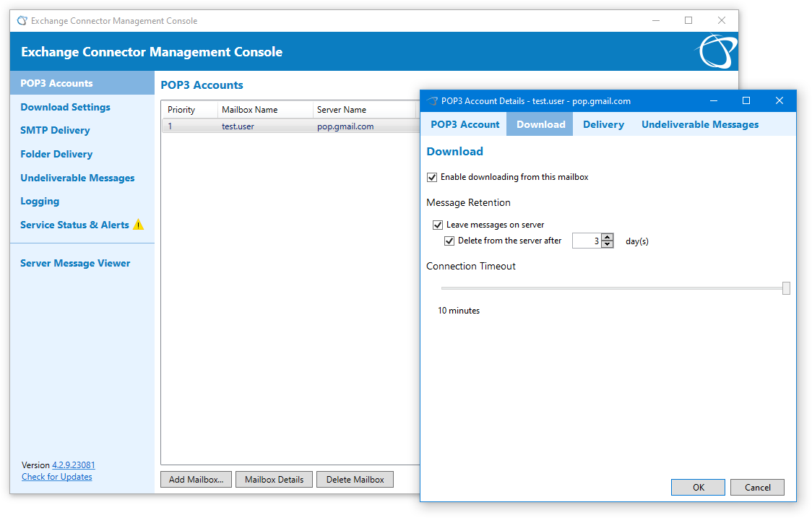
Task: Open Folder Delivery in the sidebar
Action: click(x=56, y=155)
